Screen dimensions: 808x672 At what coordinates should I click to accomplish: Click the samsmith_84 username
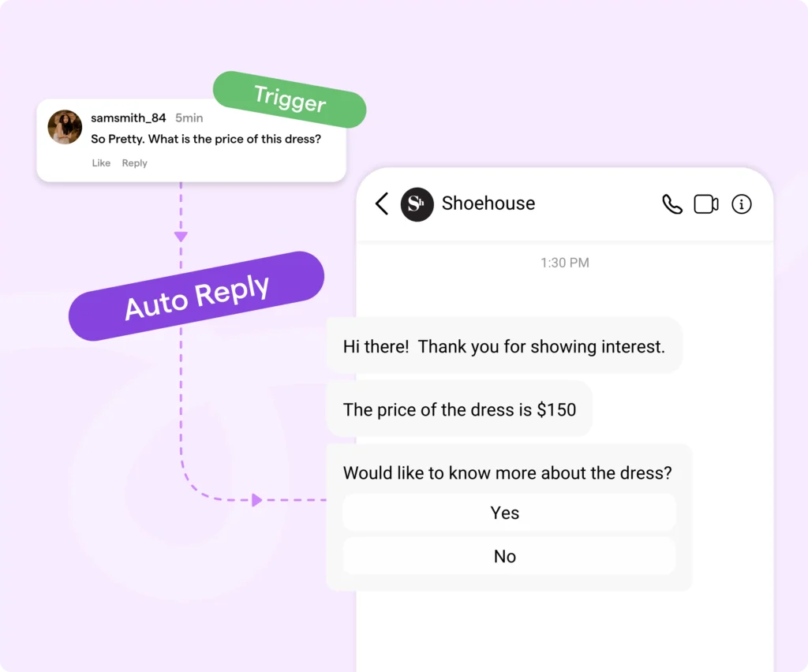[129, 118]
